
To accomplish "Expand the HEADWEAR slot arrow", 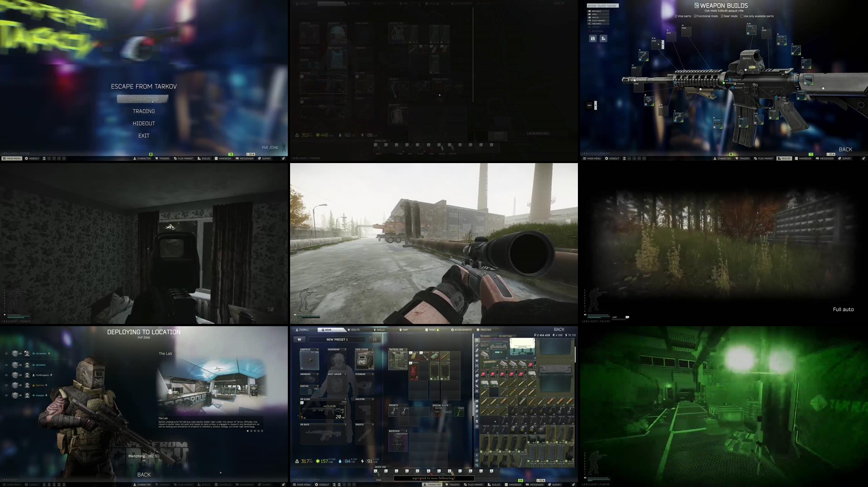I will tap(345, 349).
